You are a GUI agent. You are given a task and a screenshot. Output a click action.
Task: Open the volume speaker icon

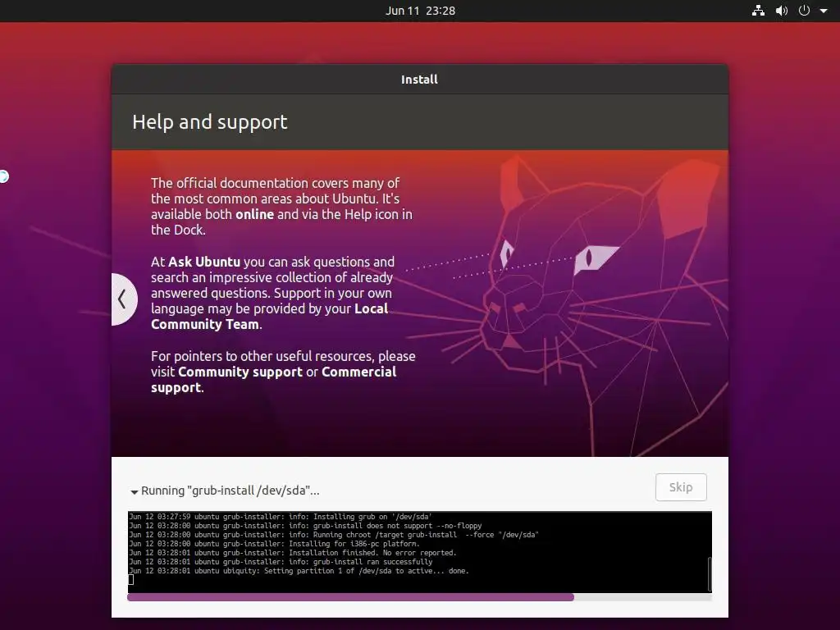point(782,10)
